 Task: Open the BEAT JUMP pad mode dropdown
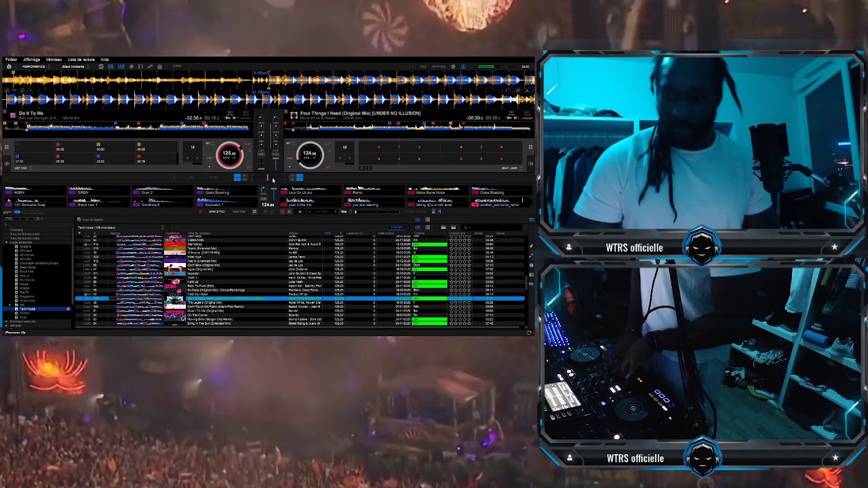tap(512, 168)
